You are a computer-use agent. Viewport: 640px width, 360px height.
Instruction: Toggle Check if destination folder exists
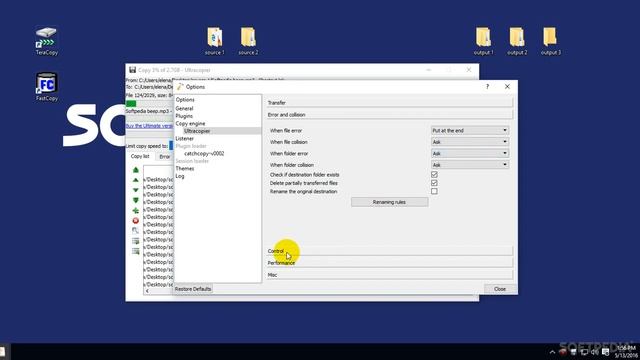point(434,175)
